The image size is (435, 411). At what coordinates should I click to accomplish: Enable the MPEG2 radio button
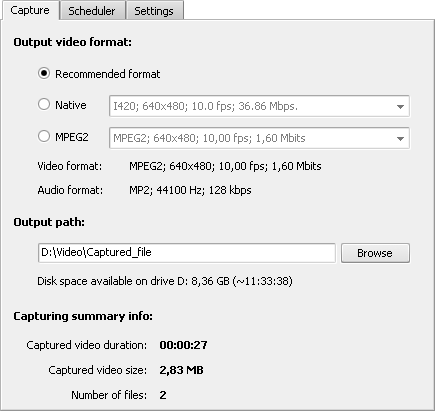(x=44, y=136)
